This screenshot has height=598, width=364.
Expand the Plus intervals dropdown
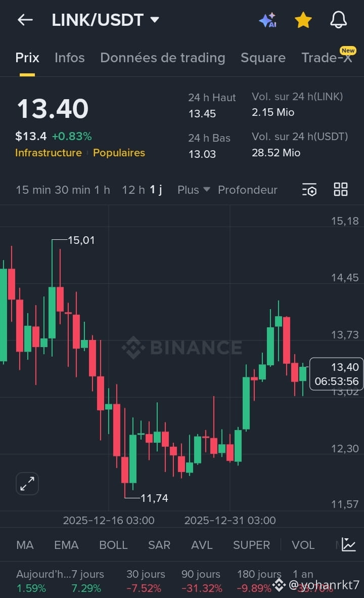pyautogui.click(x=194, y=190)
